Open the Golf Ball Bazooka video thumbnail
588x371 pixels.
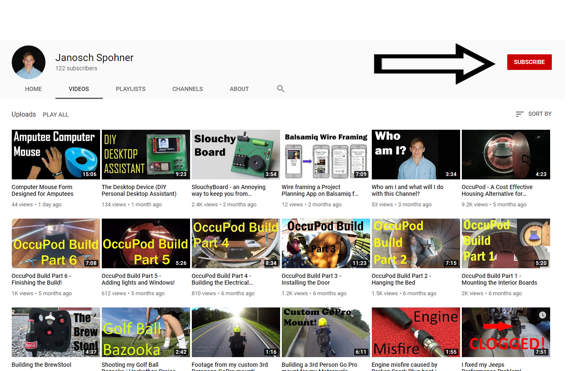(x=146, y=332)
